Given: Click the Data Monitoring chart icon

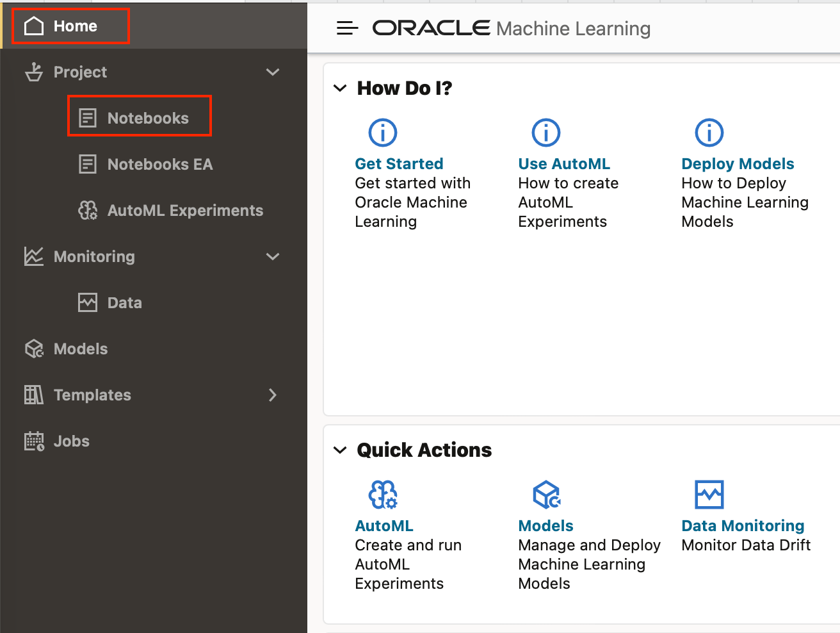Looking at the screenshot, I should click(x=709, y=495).
